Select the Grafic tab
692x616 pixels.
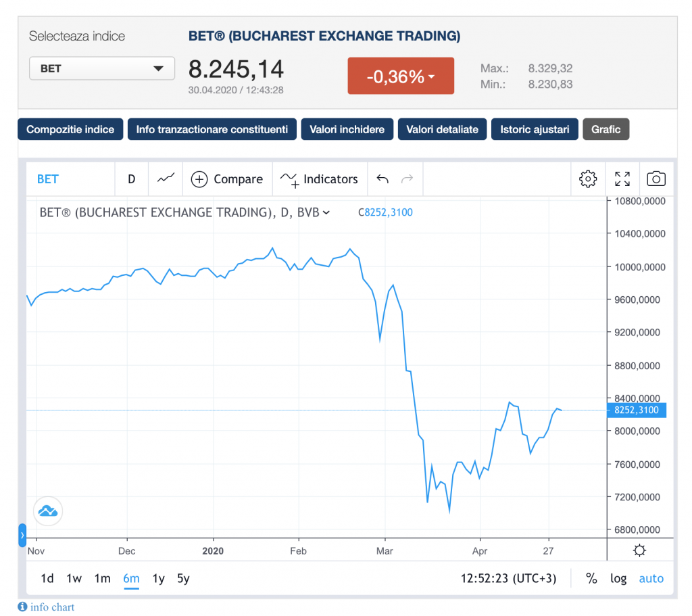tap(606, 129)
